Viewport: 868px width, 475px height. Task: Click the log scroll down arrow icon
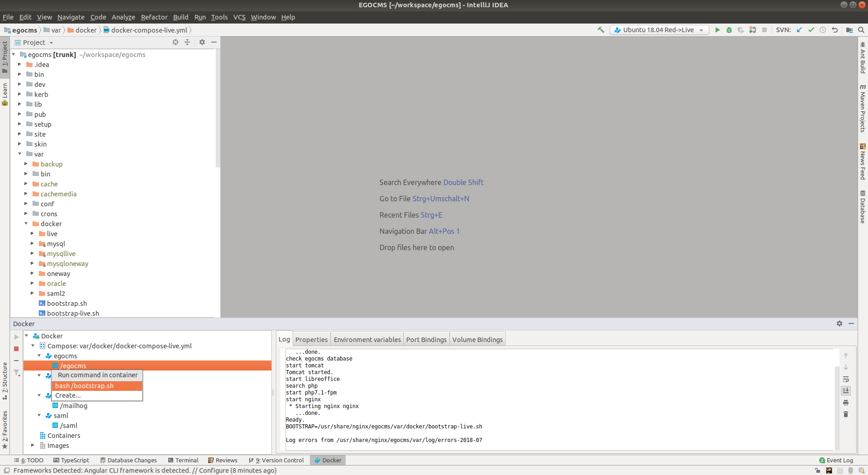[846, 367]
